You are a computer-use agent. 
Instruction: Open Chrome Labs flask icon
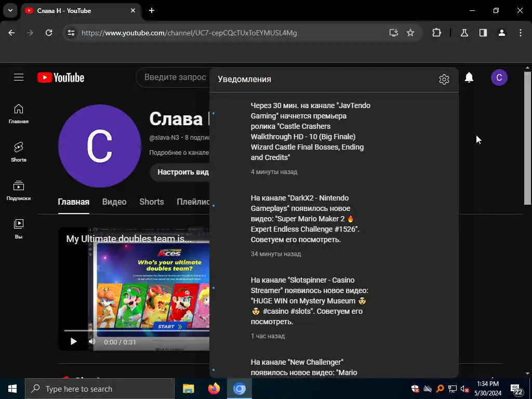(464, 33)
